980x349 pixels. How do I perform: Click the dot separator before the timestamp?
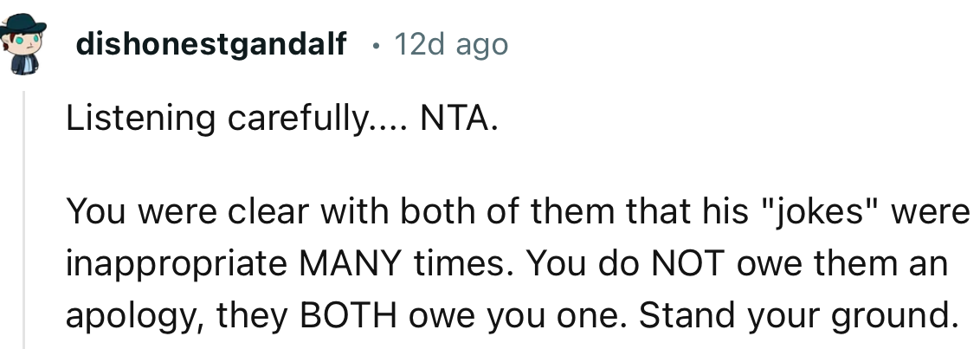(x=374, y=45)
